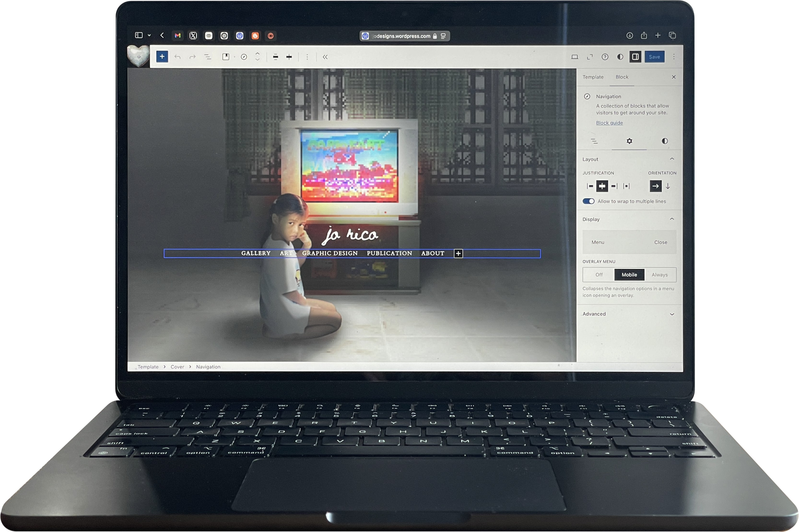Image resolution: width=799 pixels, height=532 pixels.
Task: Toggle zoom out view
Action: coord(590,57)
